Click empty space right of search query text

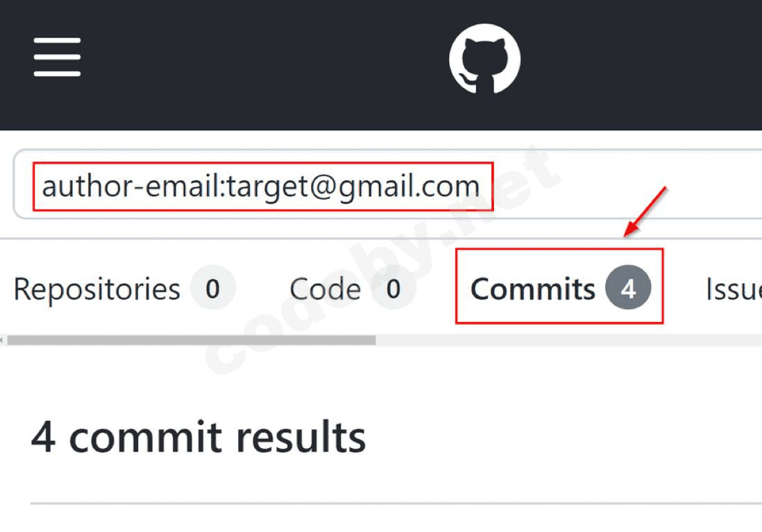point(625,186)
